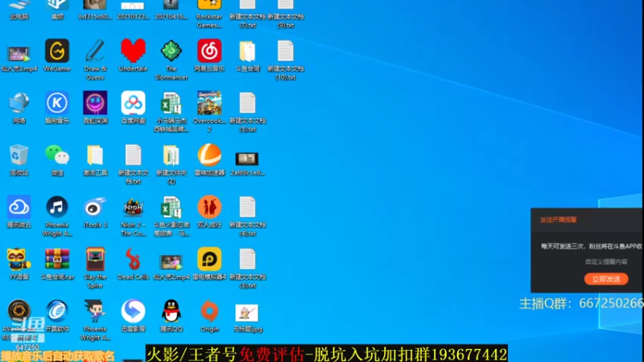Open Phoenix Wright pixel character icon

pos(95,311)
